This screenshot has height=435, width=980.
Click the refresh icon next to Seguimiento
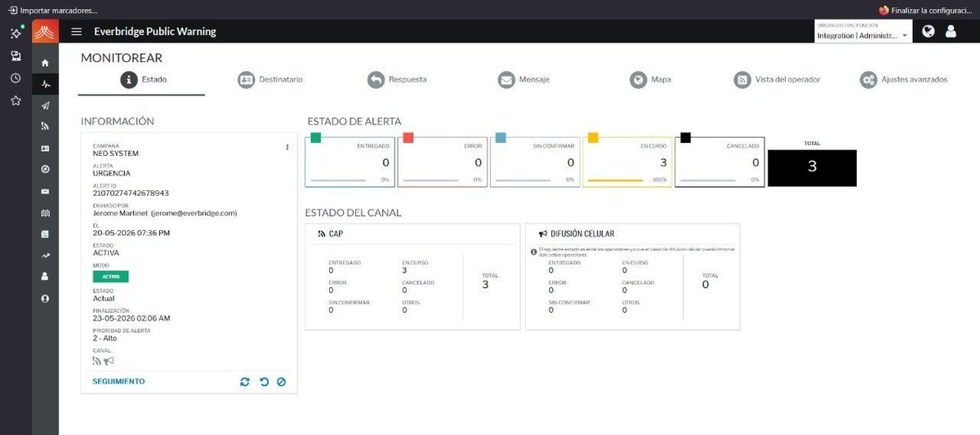pyautogui.click(x=245, y=381)
